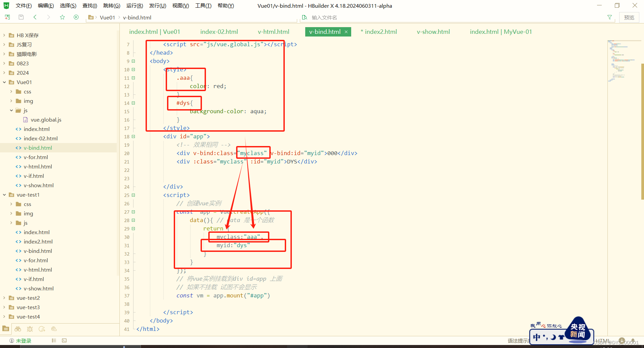Open v-for.html under Vue01
The image size is (644, 348).
36,157
